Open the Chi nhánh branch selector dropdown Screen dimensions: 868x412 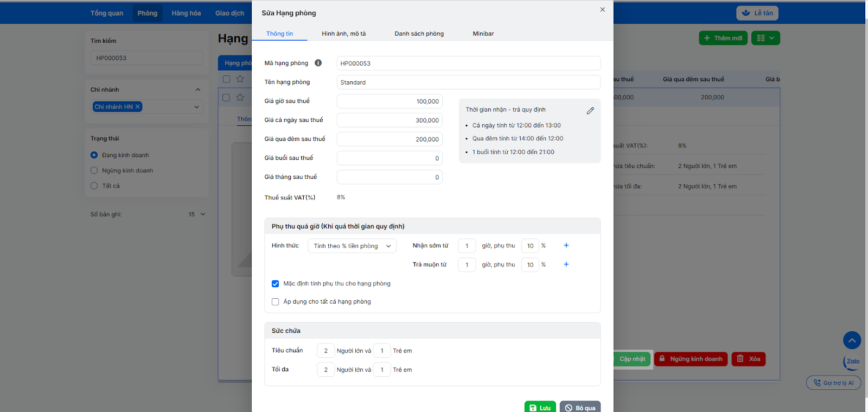tap(196, 107)
